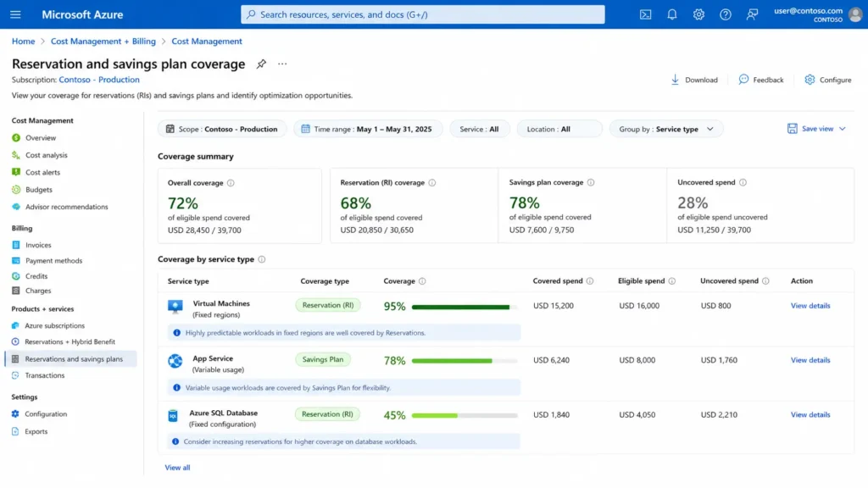Click the Savings plan coverage info icon

591,183
